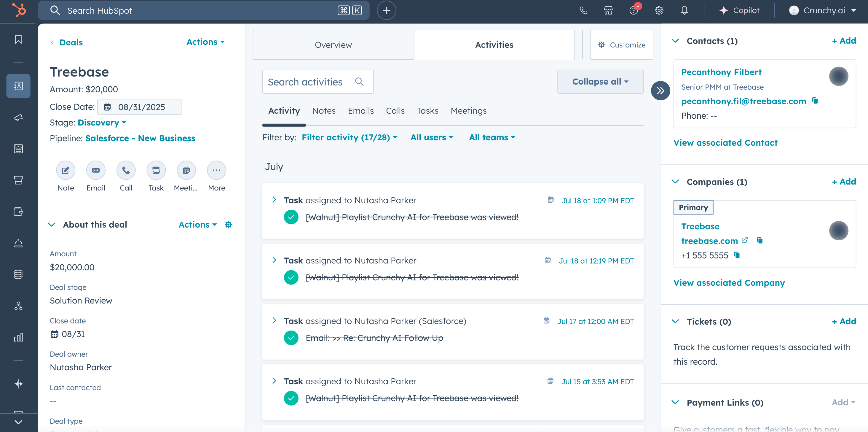Go back to Deals list
The height and width of the screenshot is (432, 868).
tap(67, 42)
